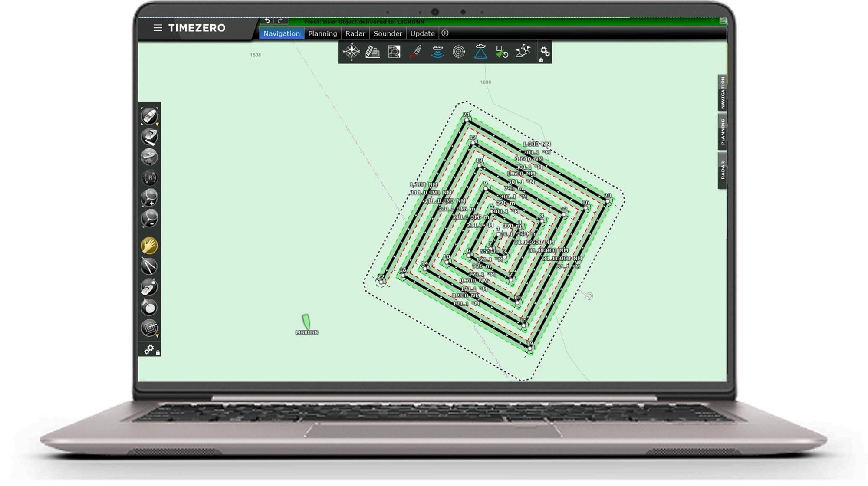The width and height of the screenshot is (868, 486).
Task: Switch to the Sounder tab
Action: (x=388, y=33)
